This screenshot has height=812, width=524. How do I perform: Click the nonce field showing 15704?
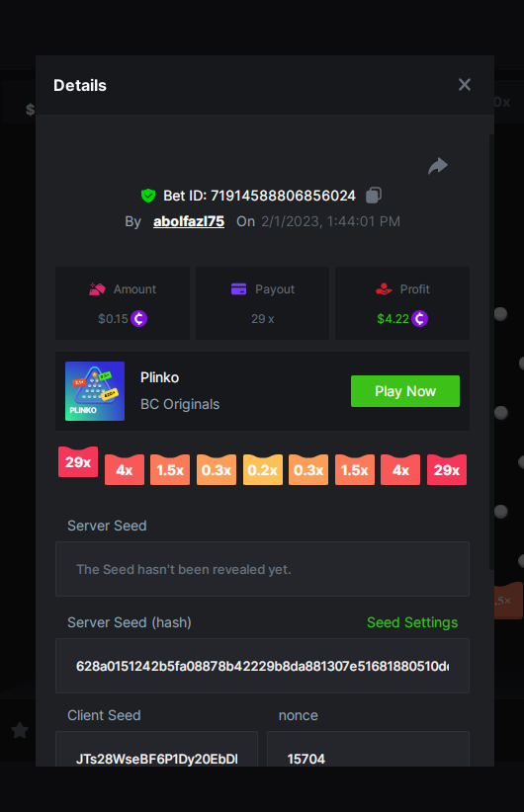click(368, 749)
